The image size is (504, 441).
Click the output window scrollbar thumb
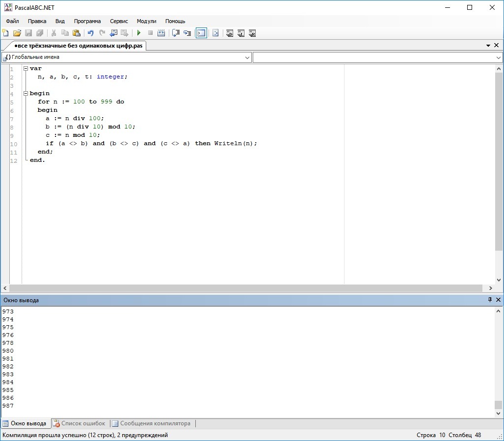498,405
